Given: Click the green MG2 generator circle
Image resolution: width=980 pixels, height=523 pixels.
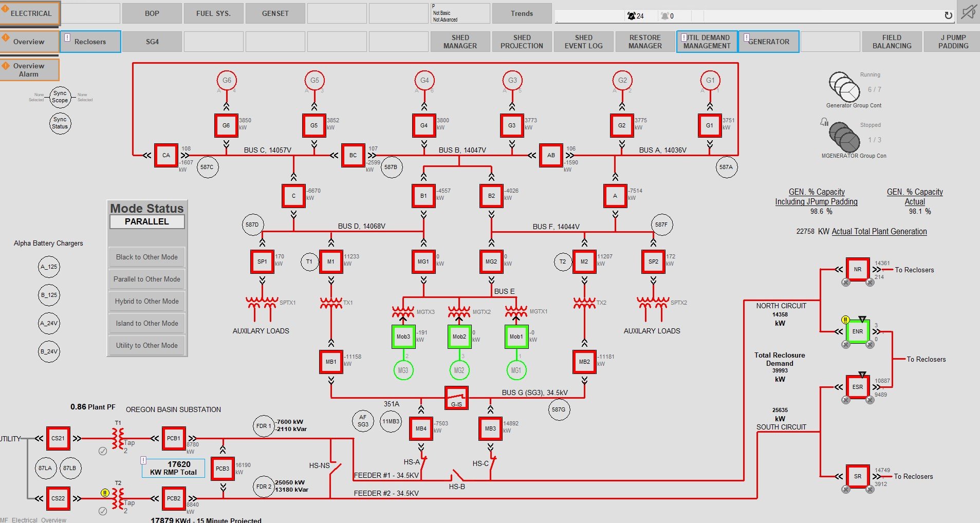Looking at the screenshot, I should 459,370.
